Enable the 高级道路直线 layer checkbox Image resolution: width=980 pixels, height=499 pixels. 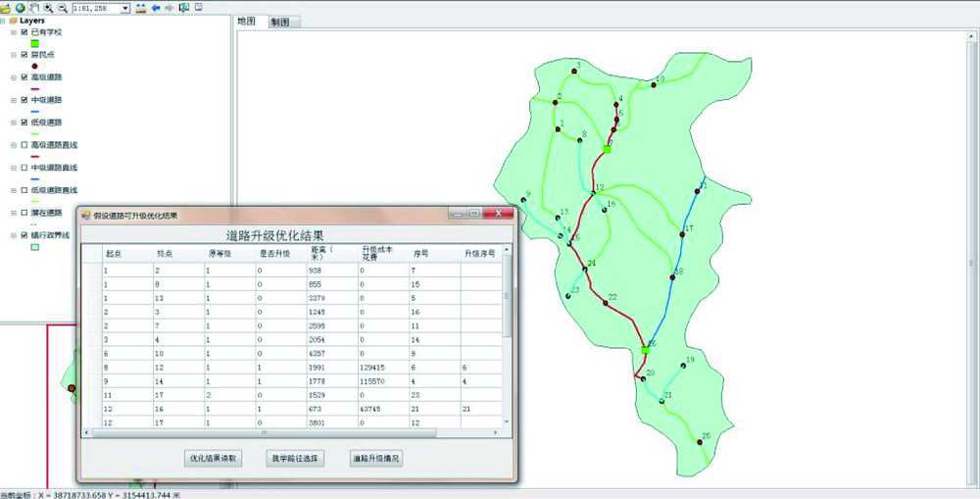[x=24, y=145]
